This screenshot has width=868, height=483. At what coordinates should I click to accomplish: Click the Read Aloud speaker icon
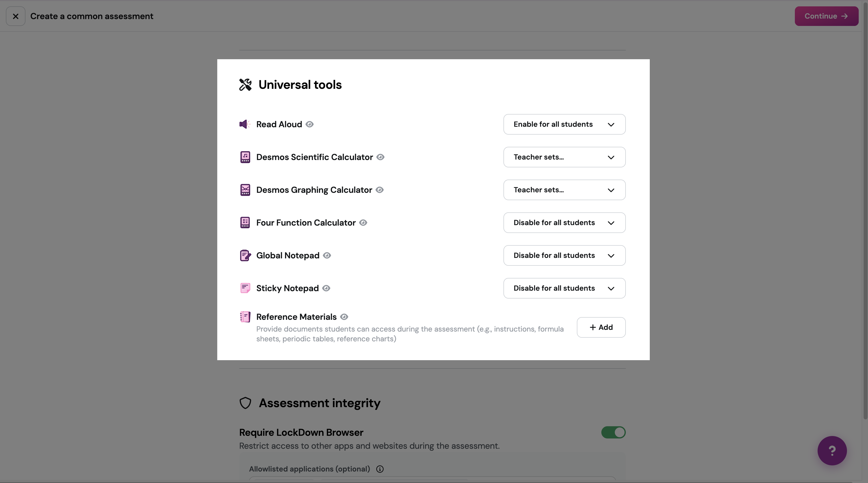(x=245, y=124)
